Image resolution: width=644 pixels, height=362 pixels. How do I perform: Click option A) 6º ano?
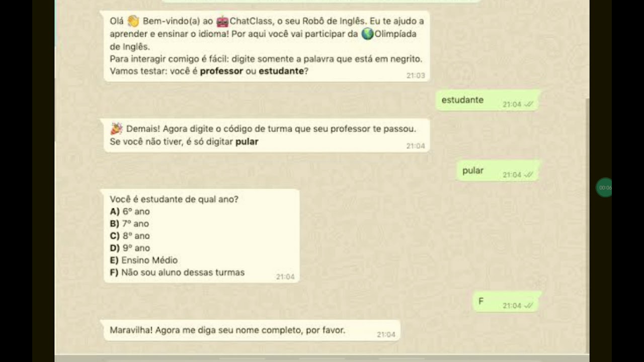point(130,212)
